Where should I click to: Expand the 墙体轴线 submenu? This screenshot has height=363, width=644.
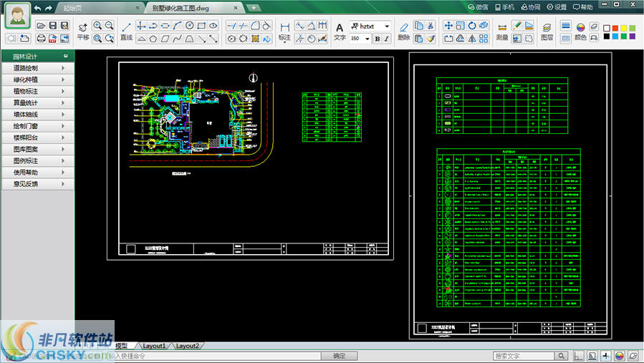pos(38,114)
